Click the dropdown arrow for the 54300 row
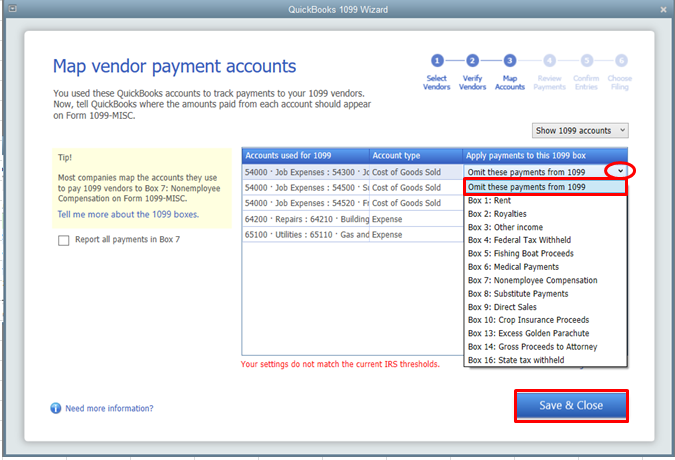 pyautogui.click(x=620, y=171)
